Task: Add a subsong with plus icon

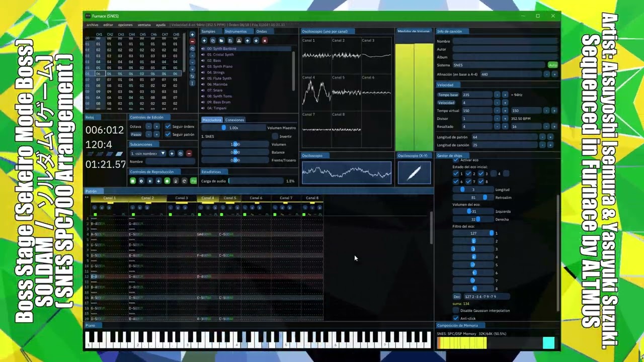Action: [172, 153]
